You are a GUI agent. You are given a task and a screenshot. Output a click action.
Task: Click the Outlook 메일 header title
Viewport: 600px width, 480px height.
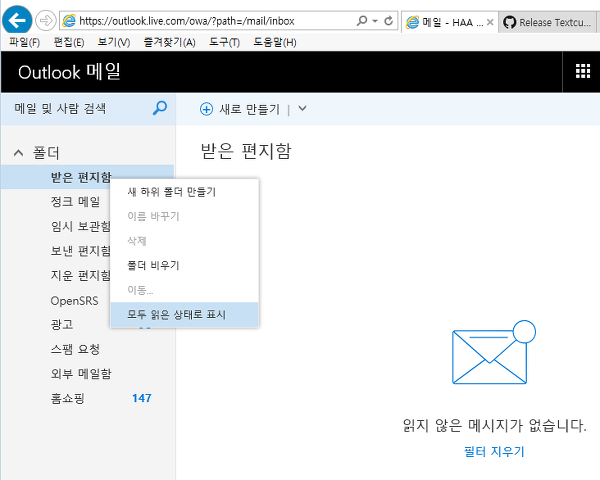tap(69, 72)
